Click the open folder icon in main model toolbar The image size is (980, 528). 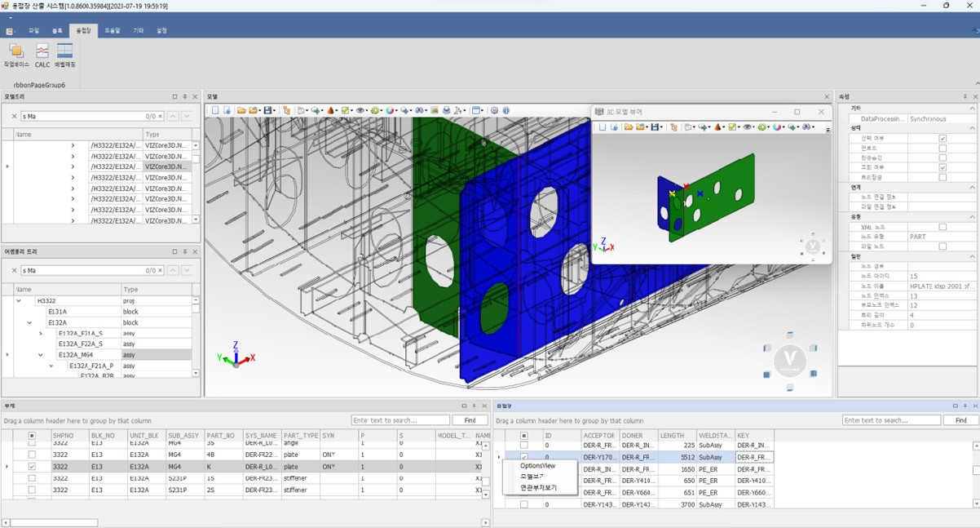(x=241, y=110)
